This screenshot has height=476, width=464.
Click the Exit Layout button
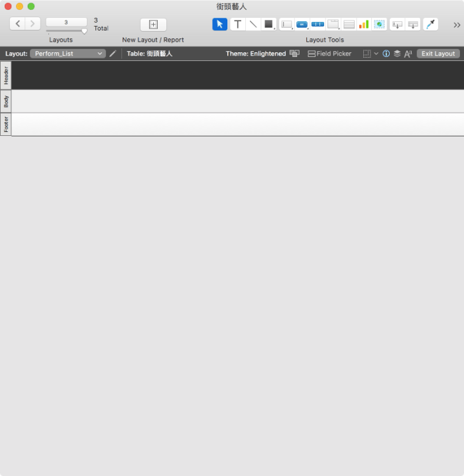[438, 54]
